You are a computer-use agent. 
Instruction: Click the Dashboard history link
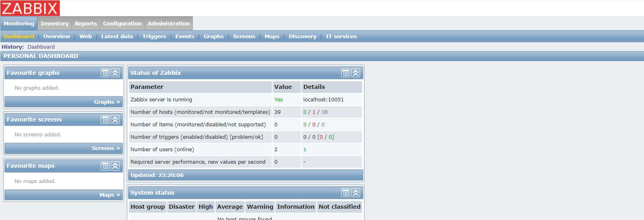[x=41, y=47]
